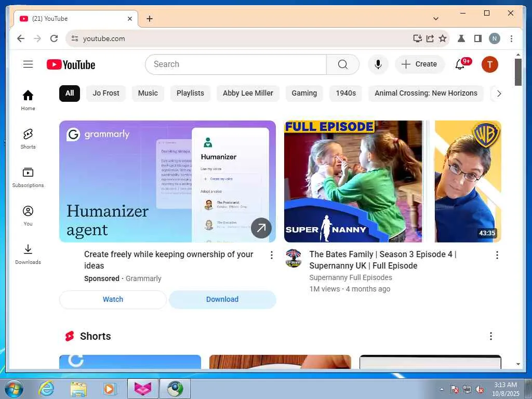Click the Create button

tap(420, 64)
